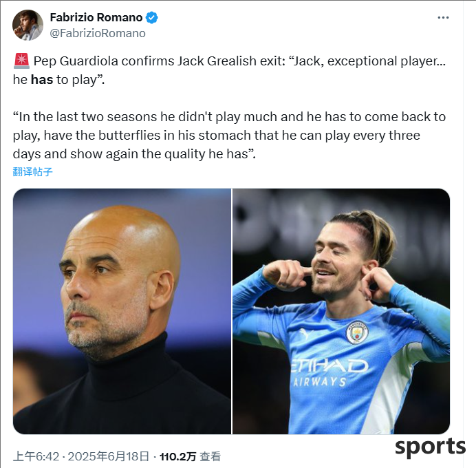Click 翻译帖子 to translate the post
The width and height of the screenshot is (476, 468).
(33, 172)
